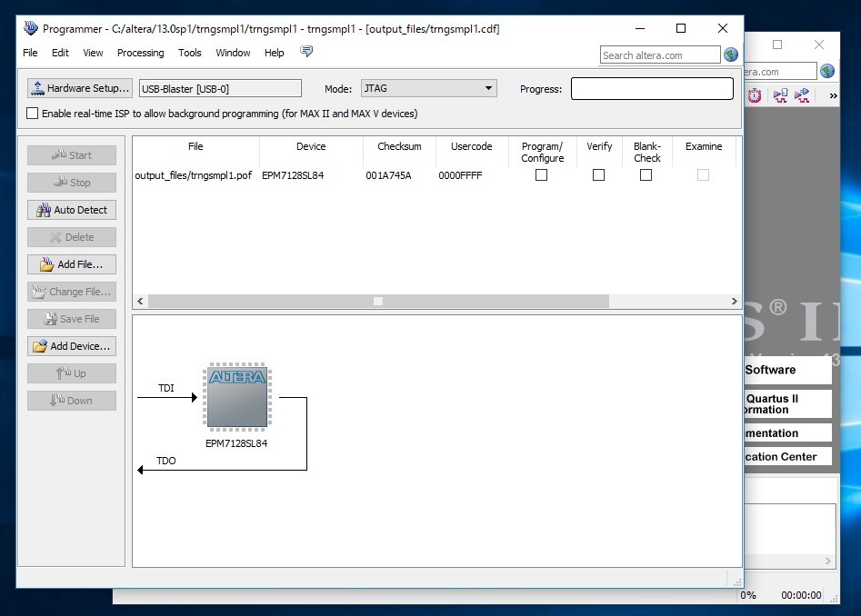Open the View menu

coord(93,53)
